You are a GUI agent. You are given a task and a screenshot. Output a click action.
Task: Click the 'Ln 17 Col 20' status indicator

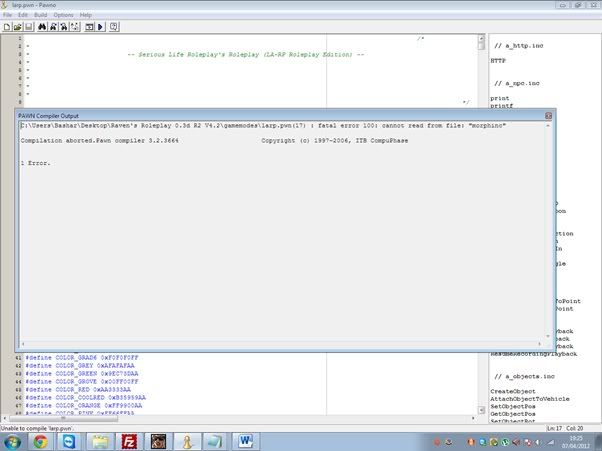pyautogui.click(x=565, y=428)
